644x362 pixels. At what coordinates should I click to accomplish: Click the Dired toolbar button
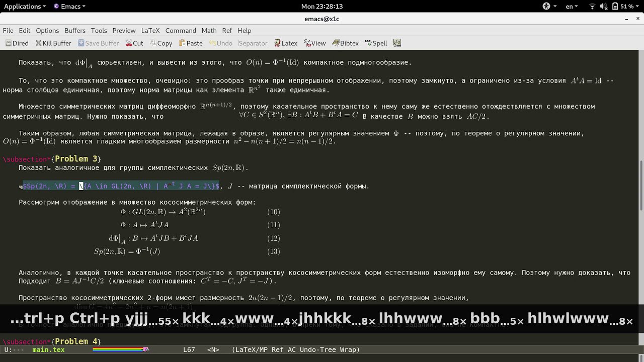tap(17, 43)
